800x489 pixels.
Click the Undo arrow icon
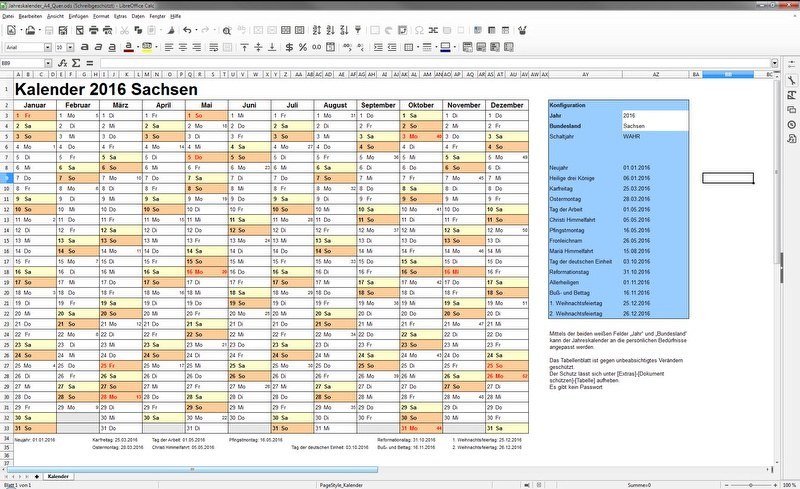[x=187, y=31]
